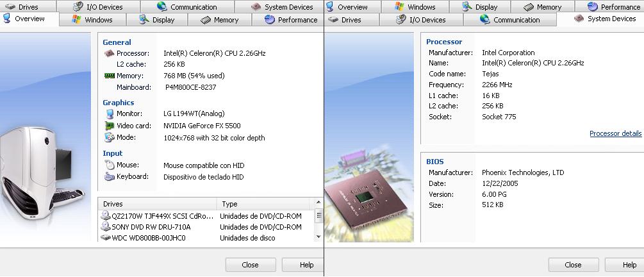The image size is (644, 277).
Task: Select the SONY DVD RW DRU-710A drive
Action: [206, 227]
